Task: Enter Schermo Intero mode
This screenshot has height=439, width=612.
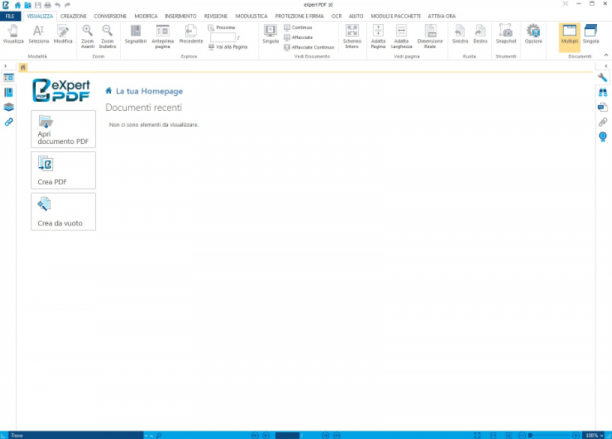Action: 352,36
